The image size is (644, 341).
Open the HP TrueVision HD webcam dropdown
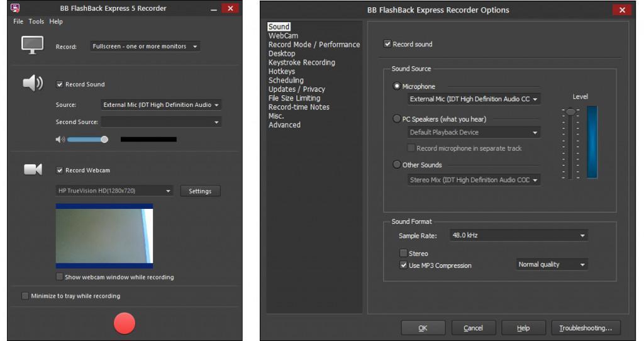114,191
